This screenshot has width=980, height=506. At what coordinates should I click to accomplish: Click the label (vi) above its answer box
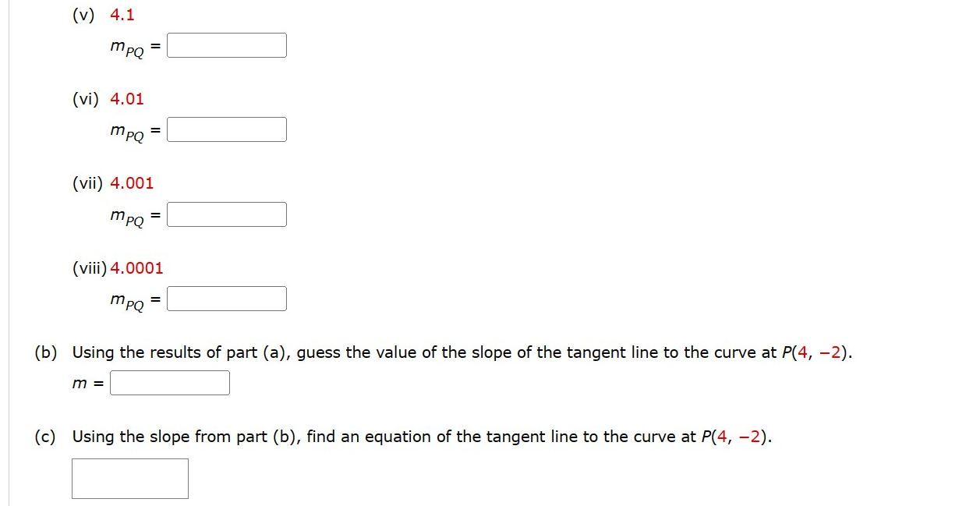pos(87,99)
